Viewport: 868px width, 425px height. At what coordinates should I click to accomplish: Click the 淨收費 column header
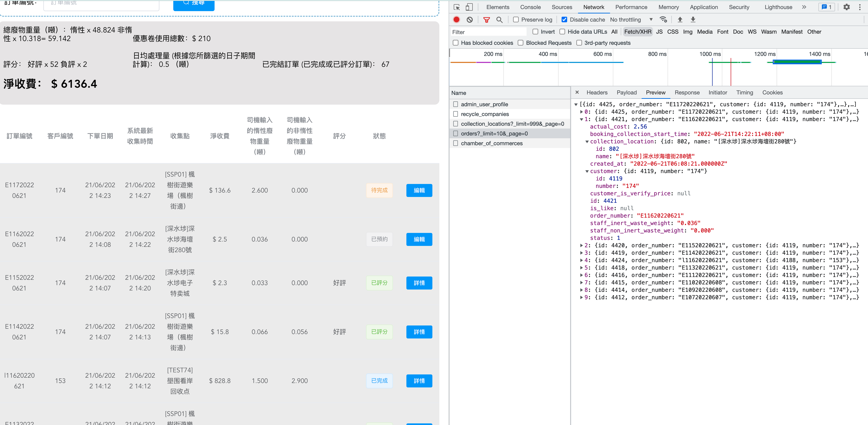220,136
